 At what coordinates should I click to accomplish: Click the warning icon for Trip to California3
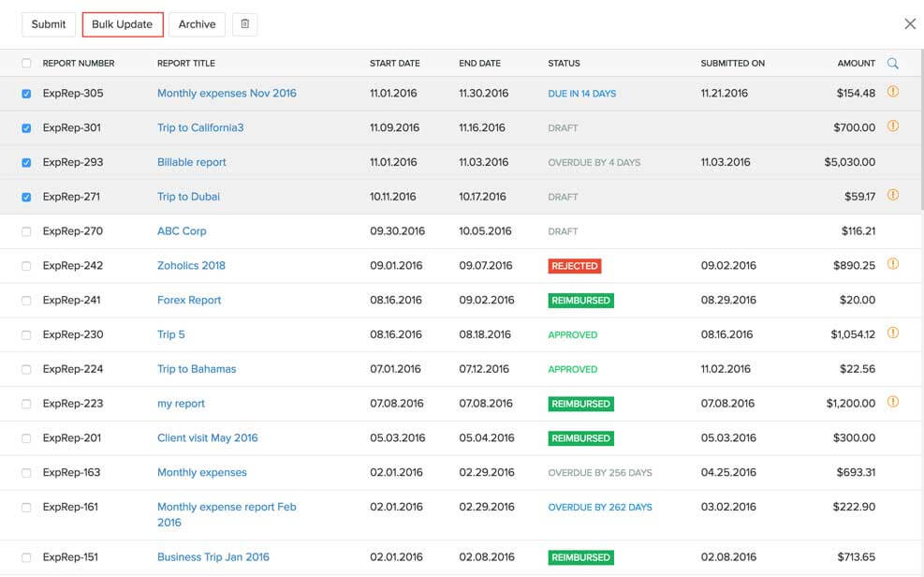[x=893, y=126]
